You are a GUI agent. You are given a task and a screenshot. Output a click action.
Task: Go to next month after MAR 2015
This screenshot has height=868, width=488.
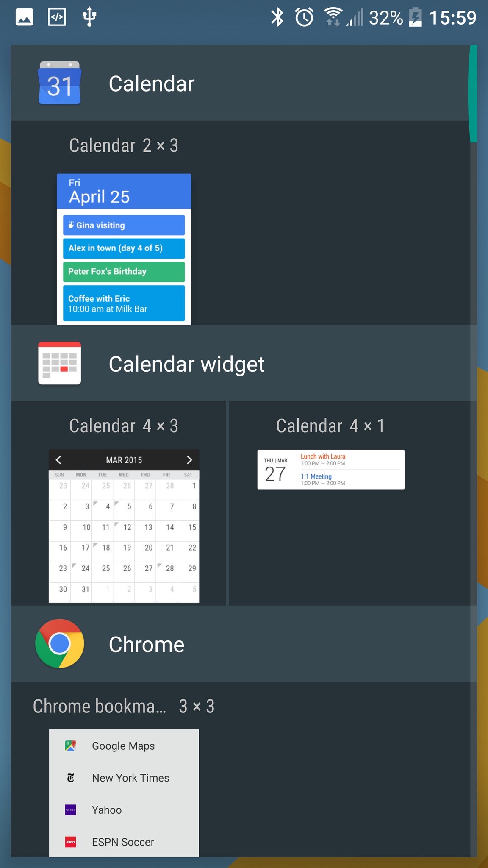189,460
